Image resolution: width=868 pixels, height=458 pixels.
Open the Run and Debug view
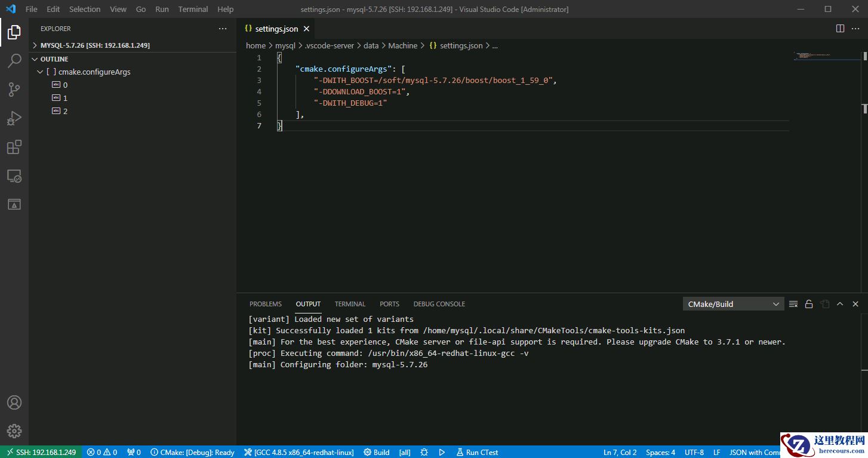(14, 118)
